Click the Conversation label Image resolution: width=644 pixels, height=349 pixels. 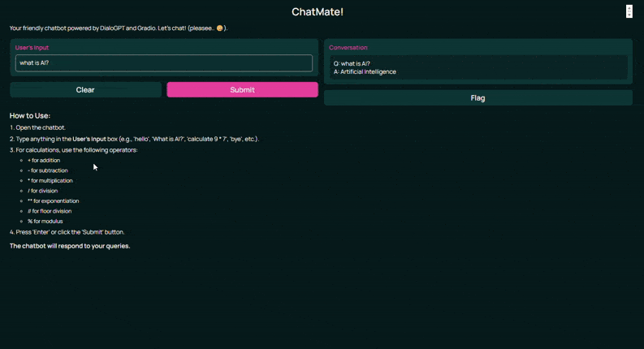click(348, 47)
